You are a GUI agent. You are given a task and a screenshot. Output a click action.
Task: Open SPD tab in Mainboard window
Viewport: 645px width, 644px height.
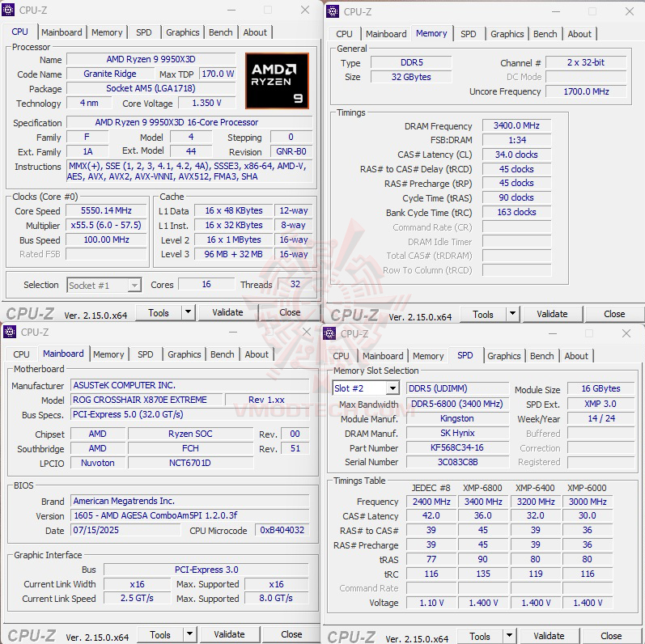tap(145, 354)
